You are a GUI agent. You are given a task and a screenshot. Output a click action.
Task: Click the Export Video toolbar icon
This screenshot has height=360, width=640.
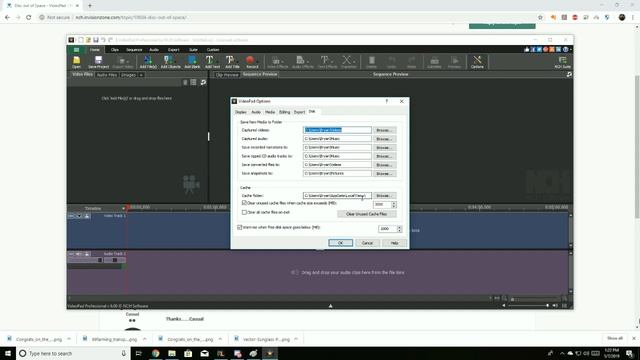122,62
